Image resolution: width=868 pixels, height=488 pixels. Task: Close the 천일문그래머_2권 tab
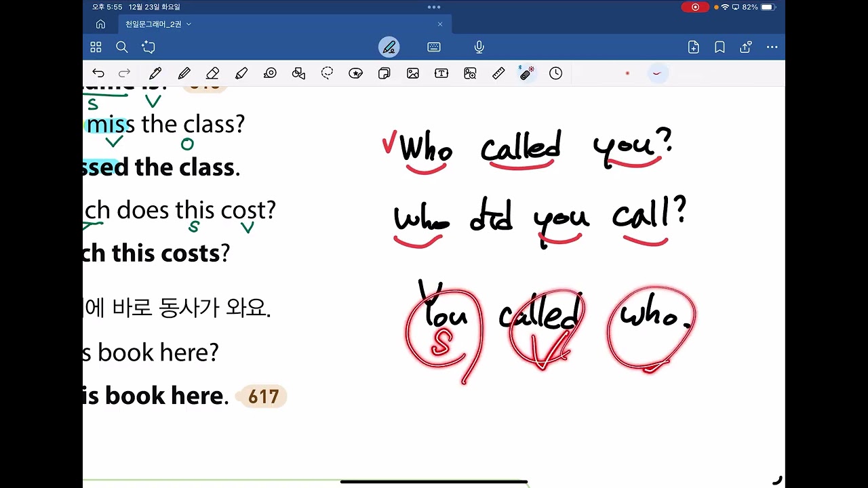(439, 24)
